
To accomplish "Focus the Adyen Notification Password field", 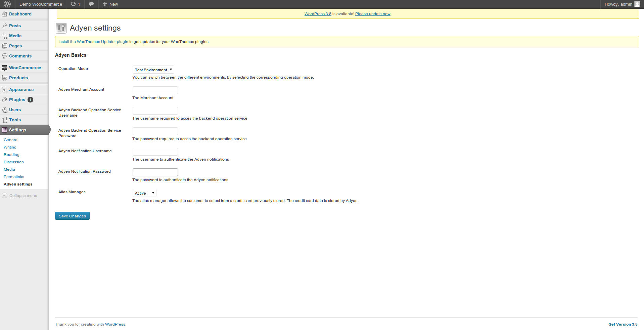I will click(x=155, y=172).
